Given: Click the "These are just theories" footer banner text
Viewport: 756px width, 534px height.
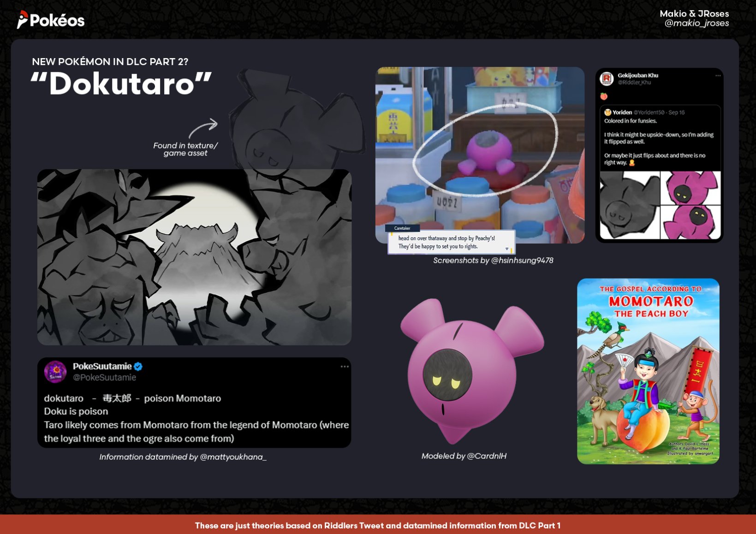Looking at the screenshot, I should pos(378,525).
